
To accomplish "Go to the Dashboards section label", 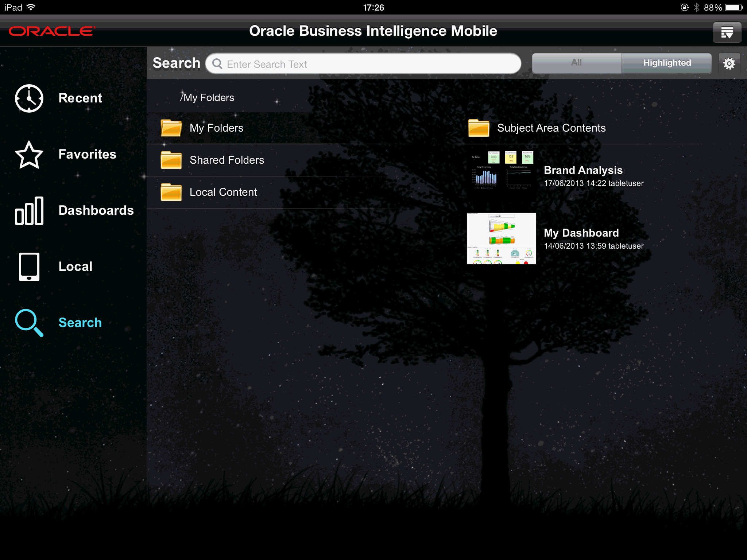I will click(x=96, y=210).
